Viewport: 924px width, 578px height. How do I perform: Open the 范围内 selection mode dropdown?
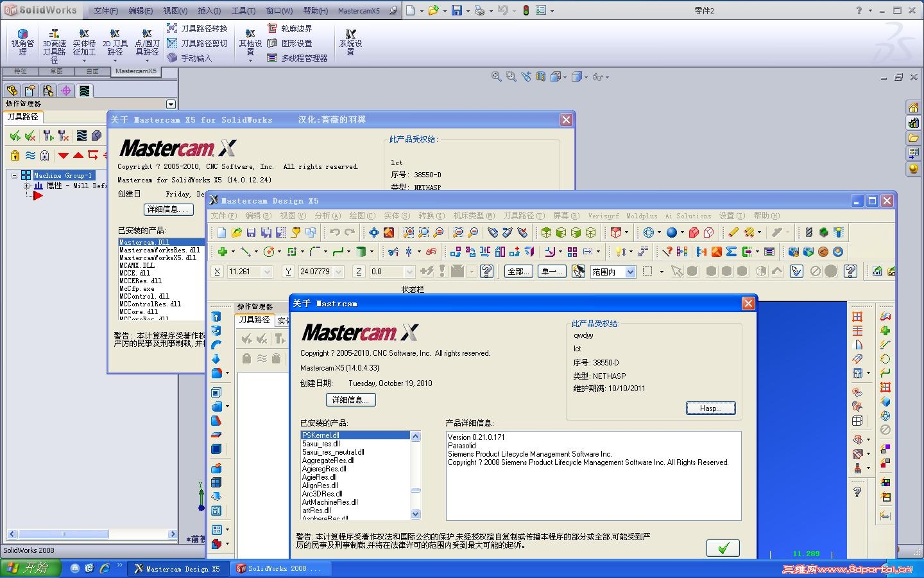(630, 272)
